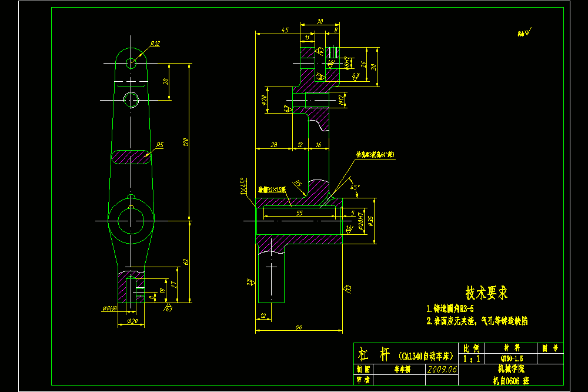Click the 55 bore length dimension
The image size is (588, 392).
pyautogui.click(x=299, y=213)
